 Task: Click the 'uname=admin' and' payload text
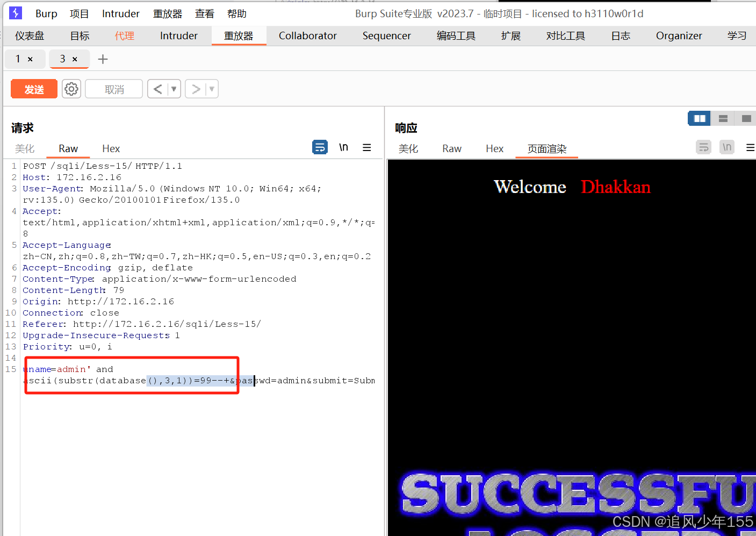[x=68, y=369]
